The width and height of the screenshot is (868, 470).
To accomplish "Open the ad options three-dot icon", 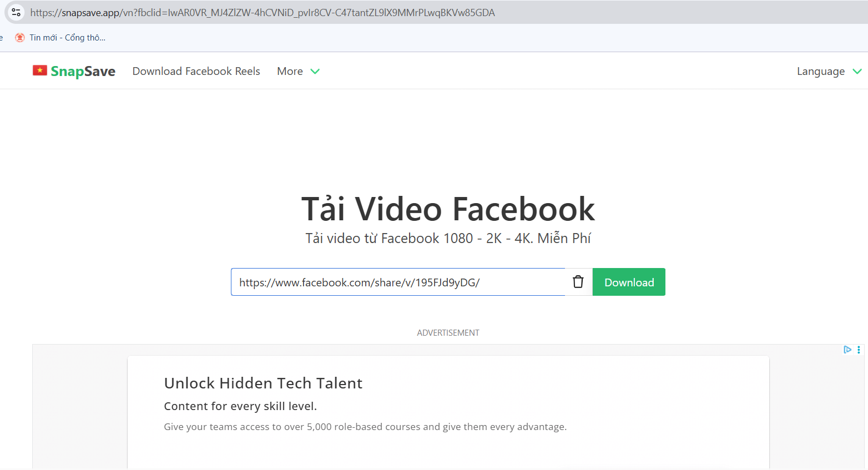I will [x=859, y=350].
